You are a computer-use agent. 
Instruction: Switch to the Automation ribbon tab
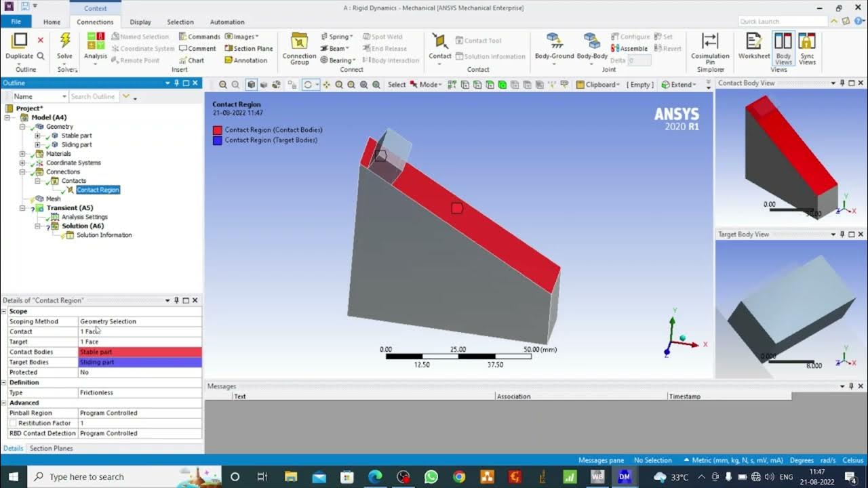pyautogui.click(x=227, y=22)
